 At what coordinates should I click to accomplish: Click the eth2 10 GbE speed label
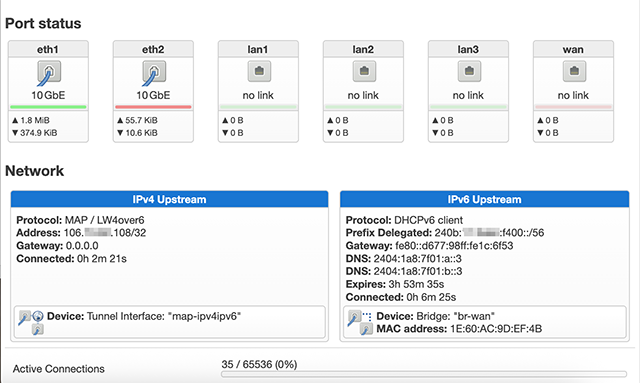pyautogui.click(x=153, y=95)
